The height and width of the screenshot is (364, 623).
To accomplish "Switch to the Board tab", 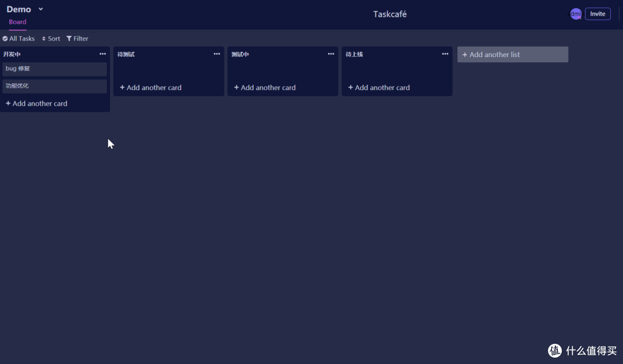I will [x=17, y=22].
